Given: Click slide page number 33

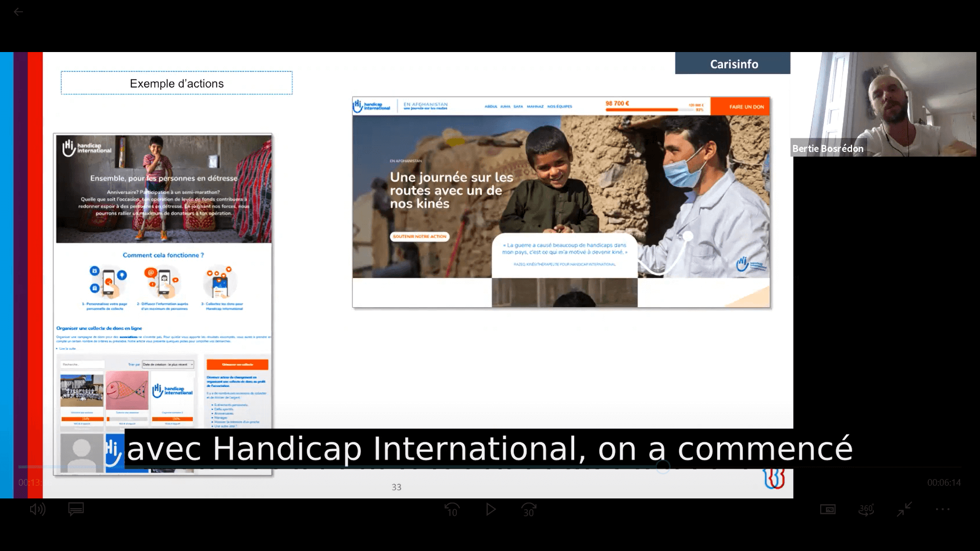Looking at the screenshot, I should [x=397, y=487].
